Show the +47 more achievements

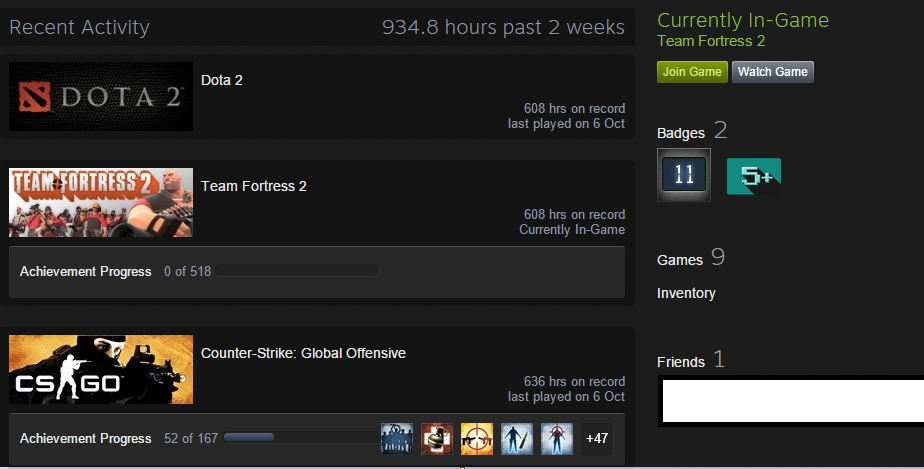point(597,439)
